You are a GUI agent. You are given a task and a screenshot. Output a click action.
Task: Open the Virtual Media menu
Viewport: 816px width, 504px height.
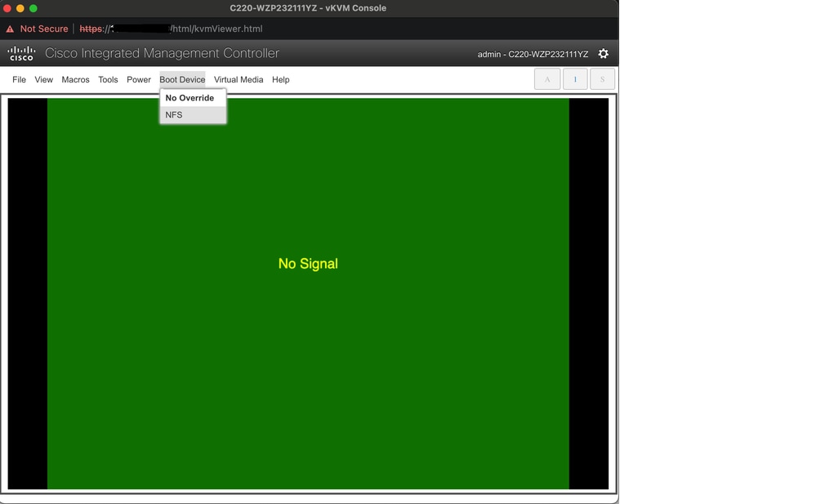(239, 80)
